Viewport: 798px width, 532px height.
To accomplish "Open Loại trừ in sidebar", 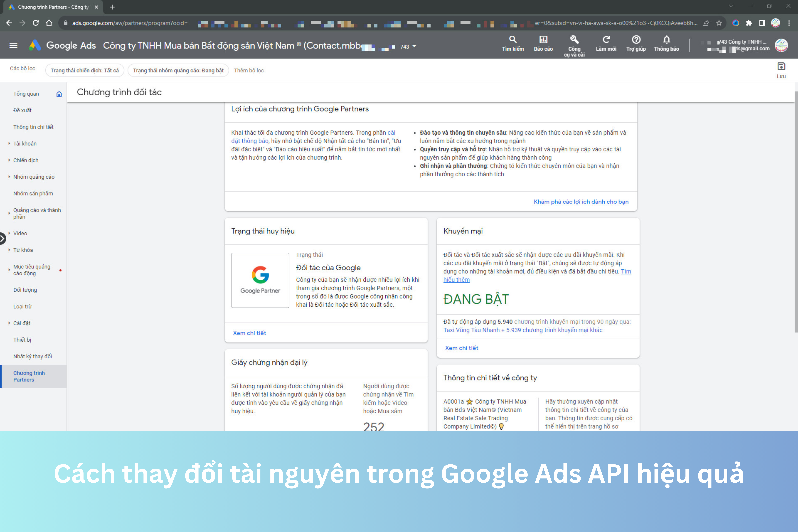I will tap(22, 307).
